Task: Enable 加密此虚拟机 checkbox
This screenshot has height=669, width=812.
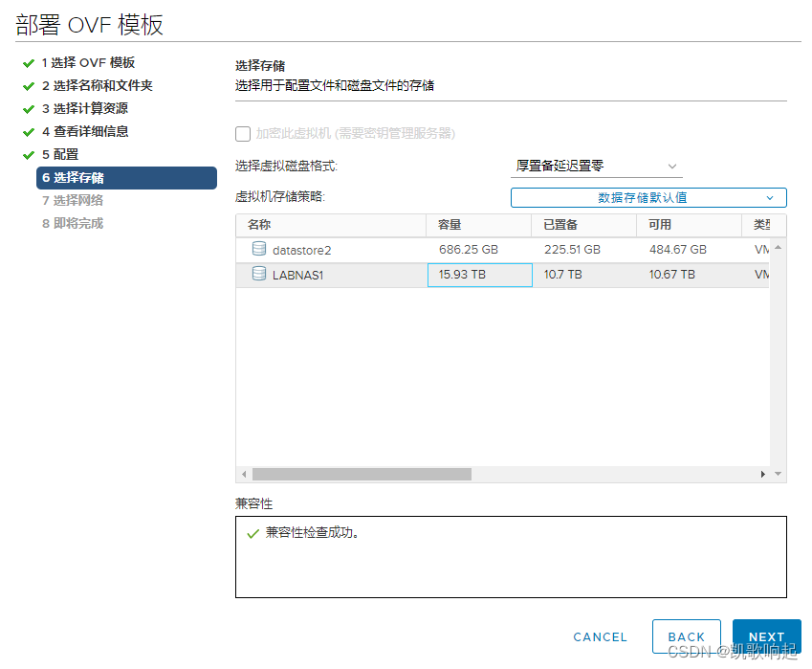Action: coord(243,134)
